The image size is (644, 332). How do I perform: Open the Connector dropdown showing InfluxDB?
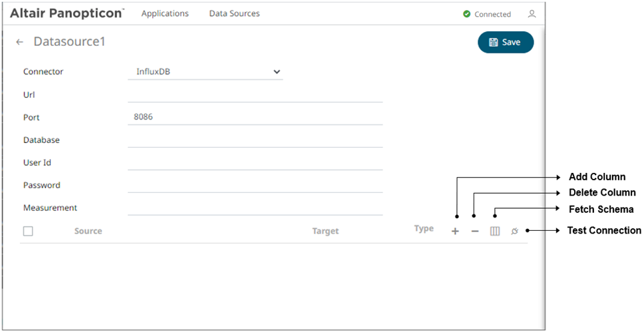(205, 72)
